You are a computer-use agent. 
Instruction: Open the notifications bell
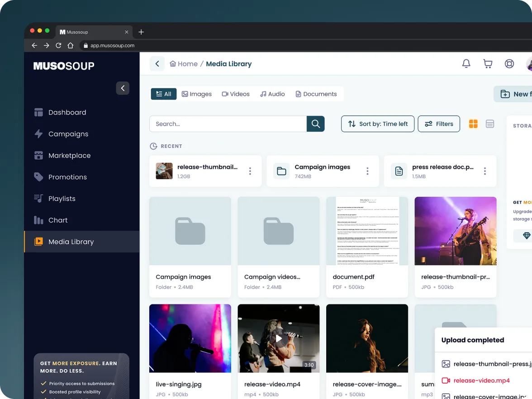pos(466,63)
